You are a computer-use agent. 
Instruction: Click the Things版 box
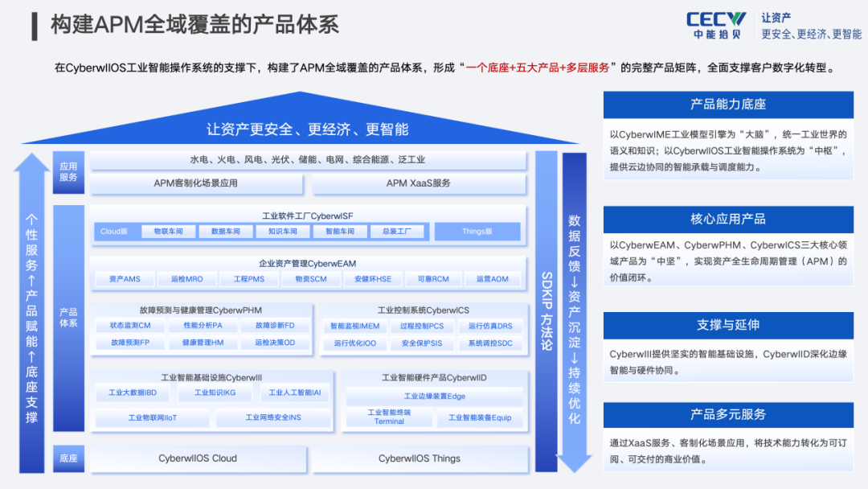pyautogui.click(x=477, y=232)
